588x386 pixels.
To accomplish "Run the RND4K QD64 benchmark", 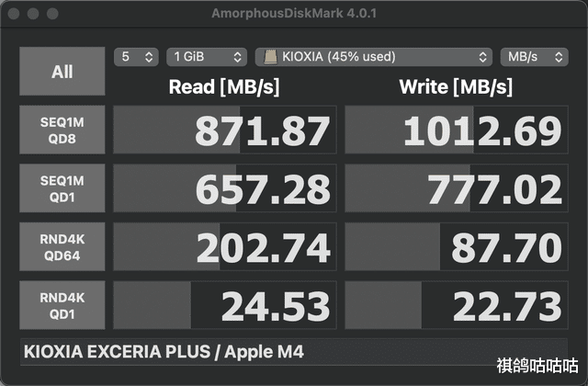I will point(62,247).
